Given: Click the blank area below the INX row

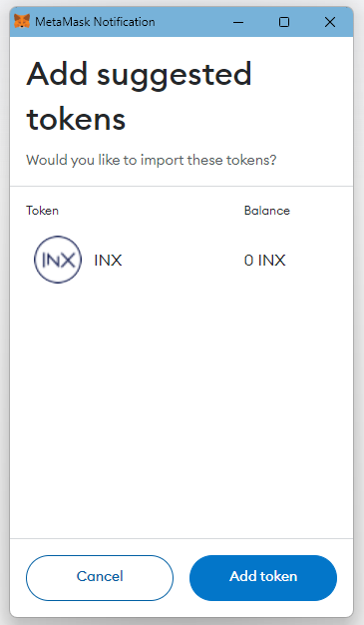Looking at the screenshot, I should (182, 410).
